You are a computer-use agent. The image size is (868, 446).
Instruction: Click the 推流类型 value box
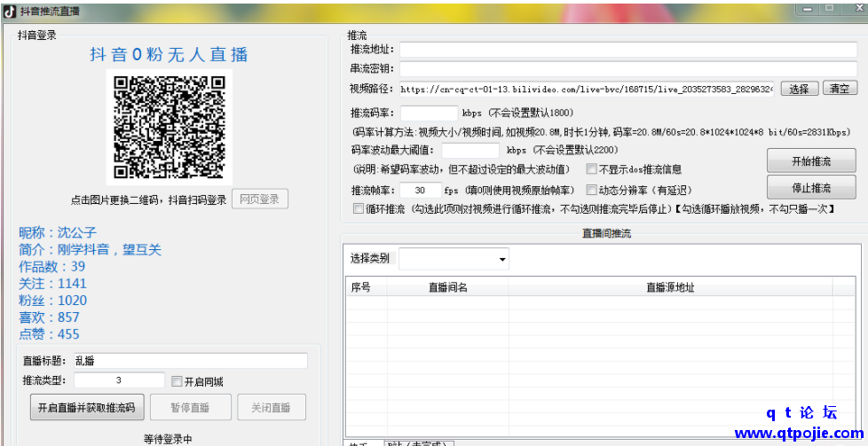coord(119,380)
